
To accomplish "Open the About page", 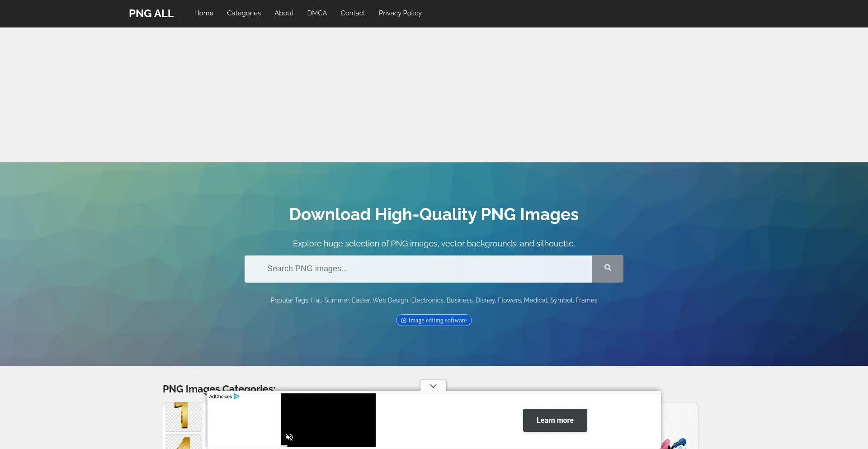I will tap(284, 13).
